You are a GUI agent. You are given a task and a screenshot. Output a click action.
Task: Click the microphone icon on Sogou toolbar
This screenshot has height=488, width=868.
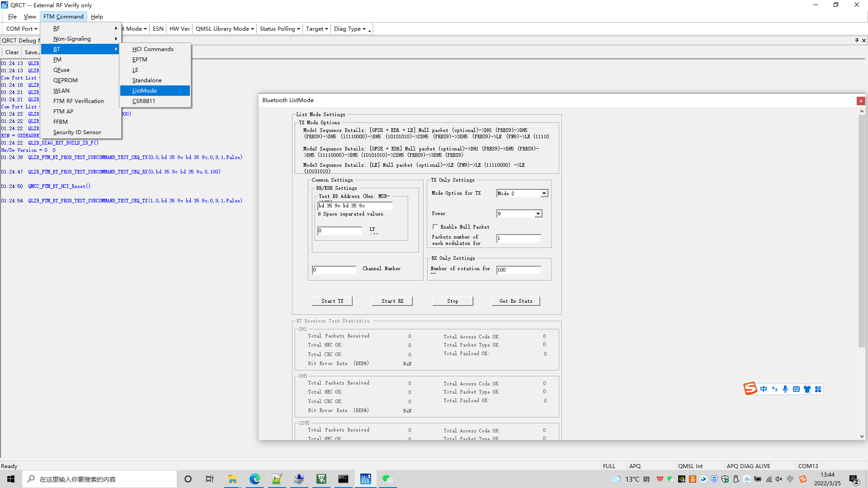[x=785, y=389]
